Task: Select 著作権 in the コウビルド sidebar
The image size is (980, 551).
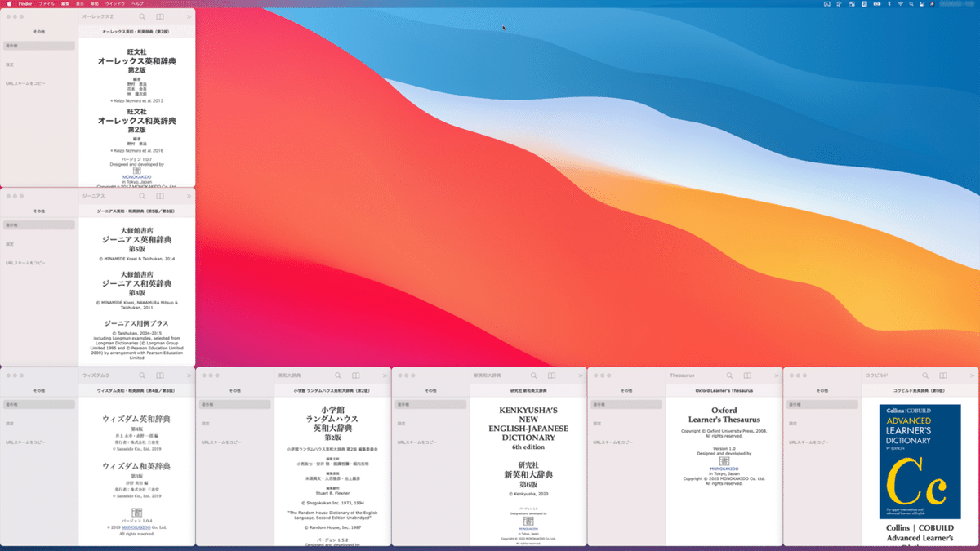Action: coord(823,404)
